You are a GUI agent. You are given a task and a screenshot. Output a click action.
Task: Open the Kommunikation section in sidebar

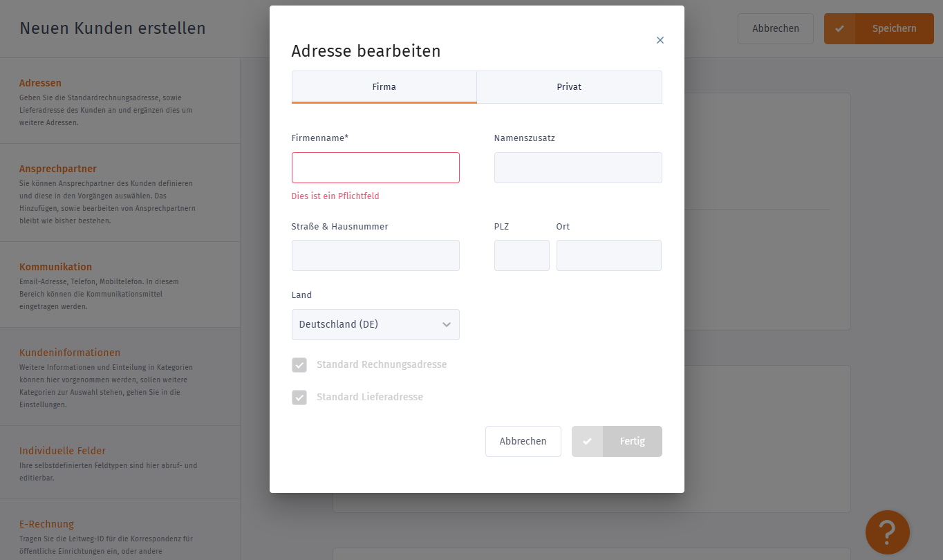(120, 285)
